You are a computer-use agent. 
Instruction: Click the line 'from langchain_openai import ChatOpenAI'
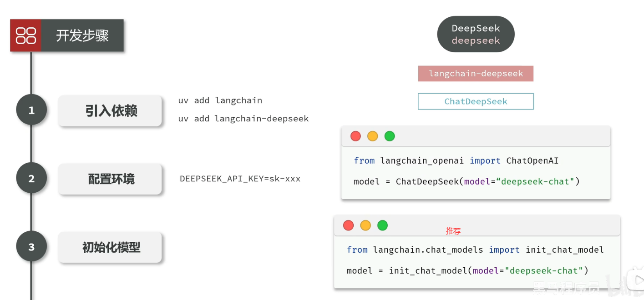456,160
